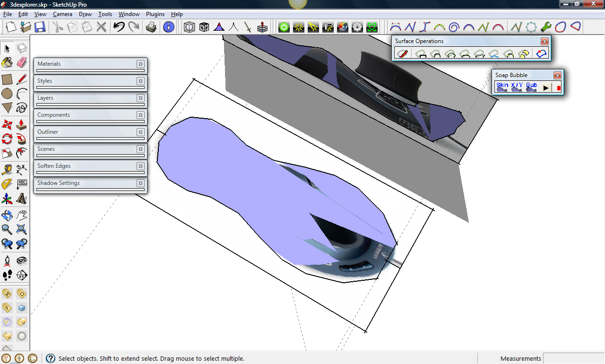Expand the Shadow Settings panel title
The image size is (605, 364).
(x=59, y=183)
